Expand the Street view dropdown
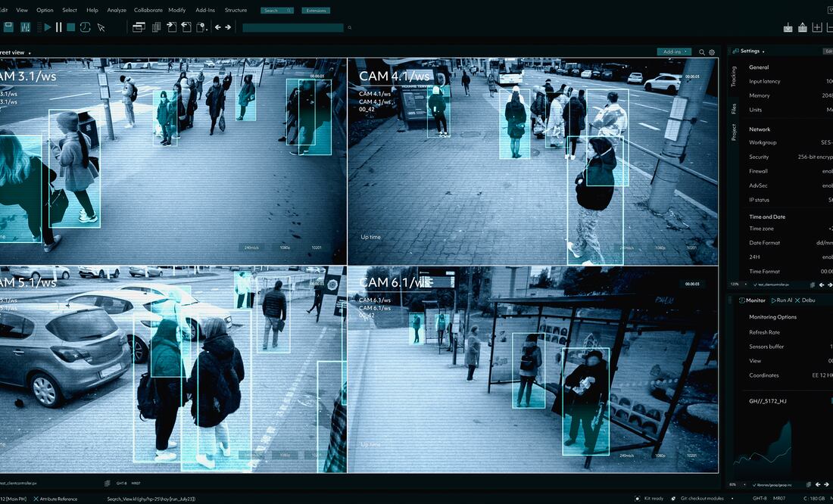 pos(15,52)
